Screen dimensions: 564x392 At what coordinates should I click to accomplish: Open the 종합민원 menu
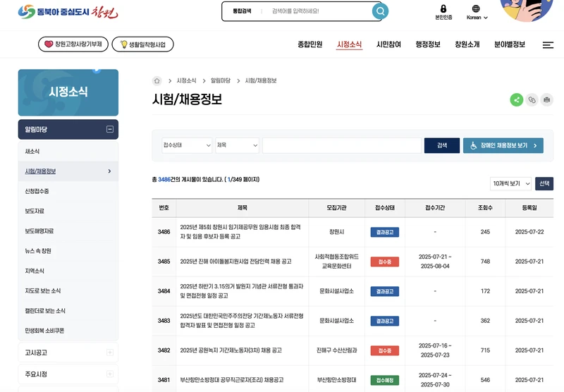tap(310, 44)
